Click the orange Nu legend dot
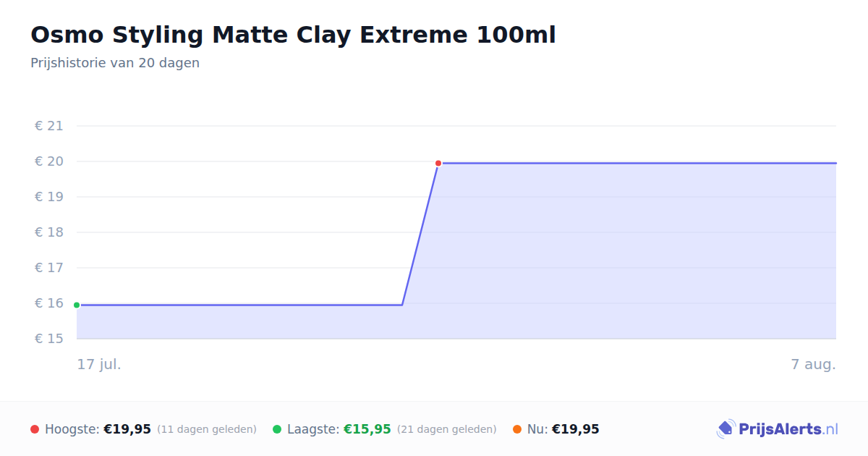The height and width of the screenshot is (456, 868). tap(517, 429)
